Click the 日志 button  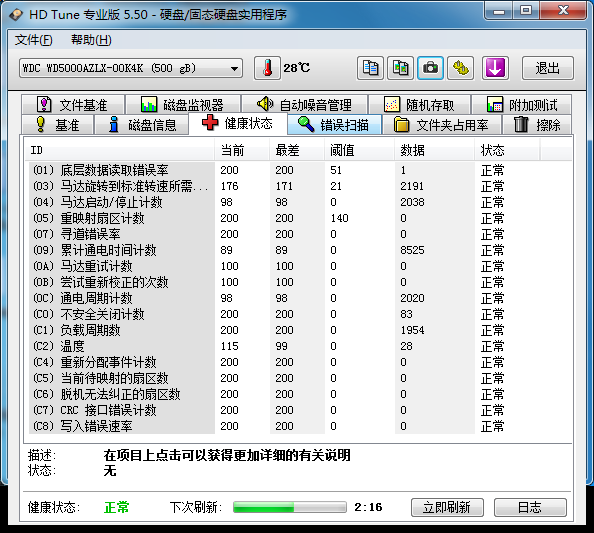(530, 507)
